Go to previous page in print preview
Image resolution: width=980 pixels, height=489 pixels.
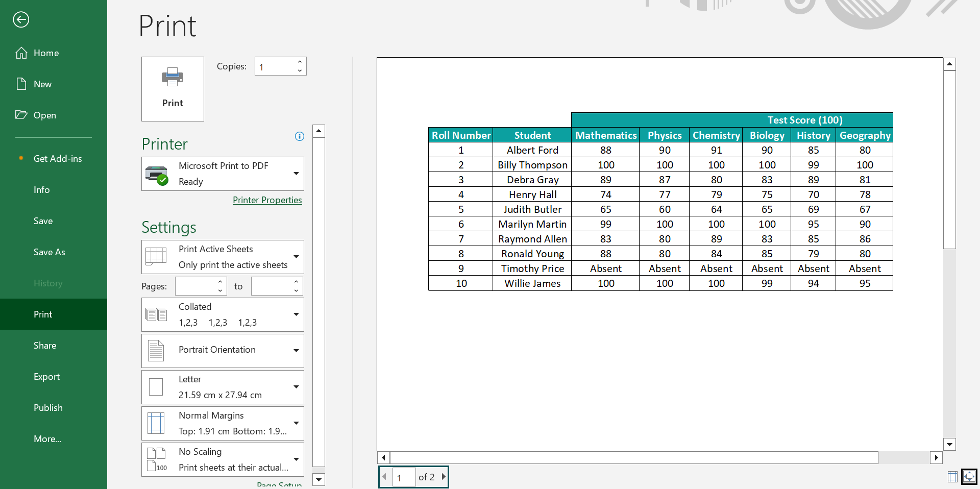click(x=385, y=477)
